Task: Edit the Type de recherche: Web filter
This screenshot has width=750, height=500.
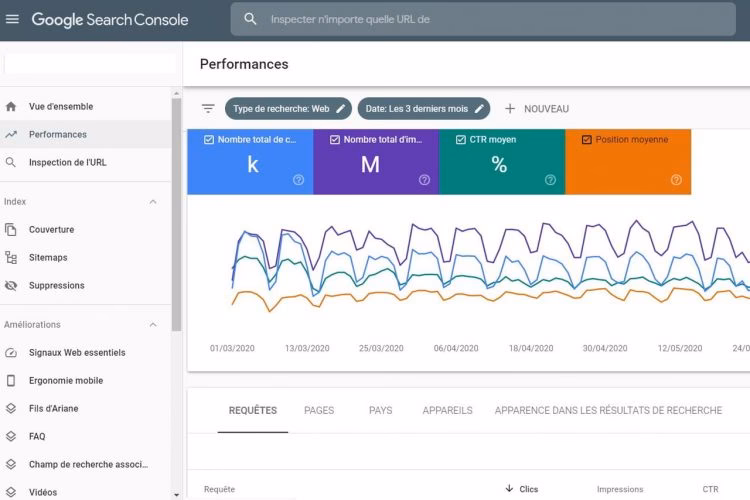Action: pyautogui.click(x=288, y=109)
